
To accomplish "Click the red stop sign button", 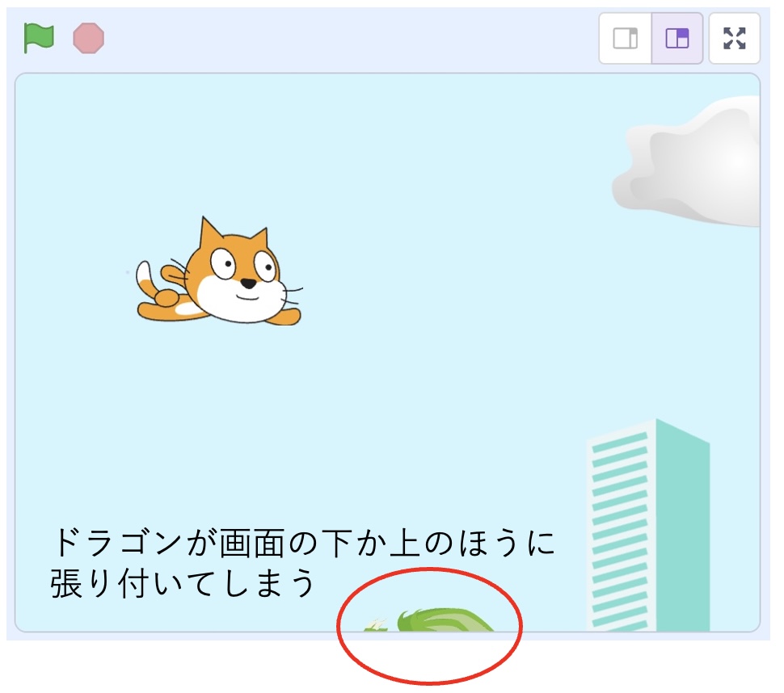I will pos(88,38).
